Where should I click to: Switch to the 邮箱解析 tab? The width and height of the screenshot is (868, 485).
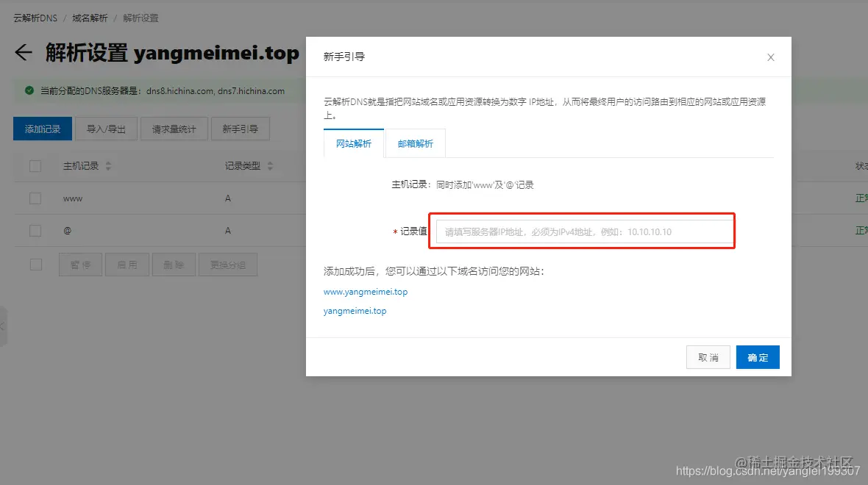pos(415,143)
